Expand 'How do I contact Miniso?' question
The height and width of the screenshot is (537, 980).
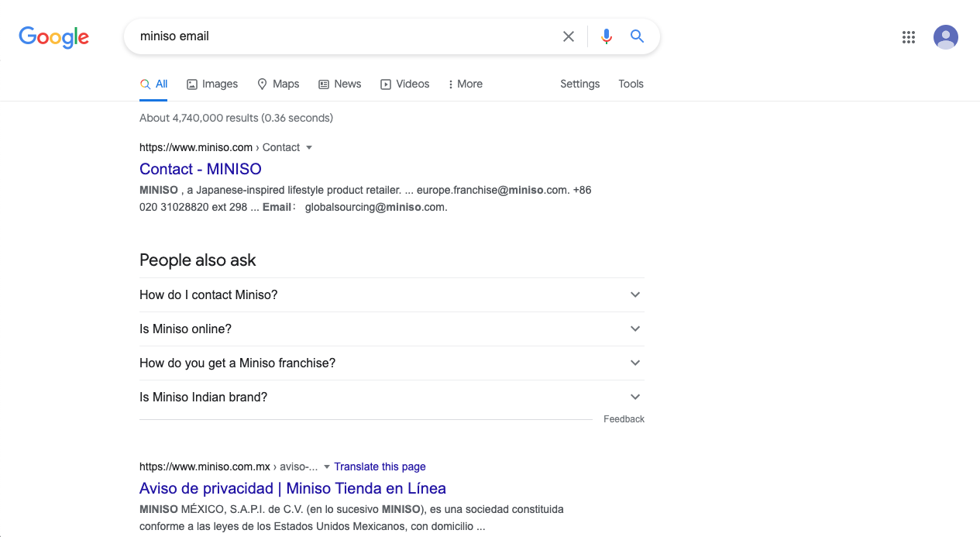[x=391, y=294]
